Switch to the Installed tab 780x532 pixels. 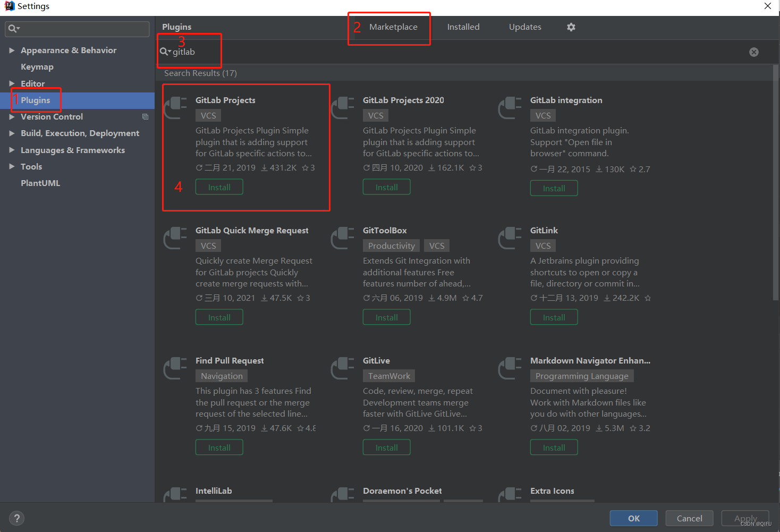(x=463, y=27)
